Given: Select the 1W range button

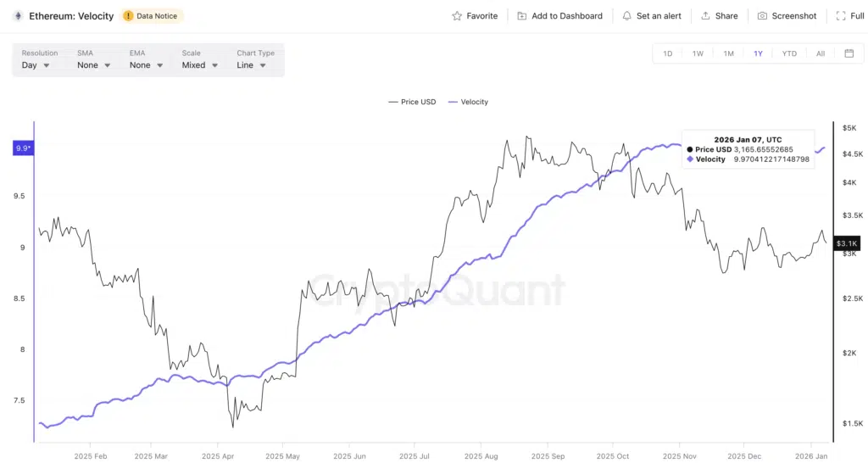Looking at the screenshot, I should click(x=698, y=53).
